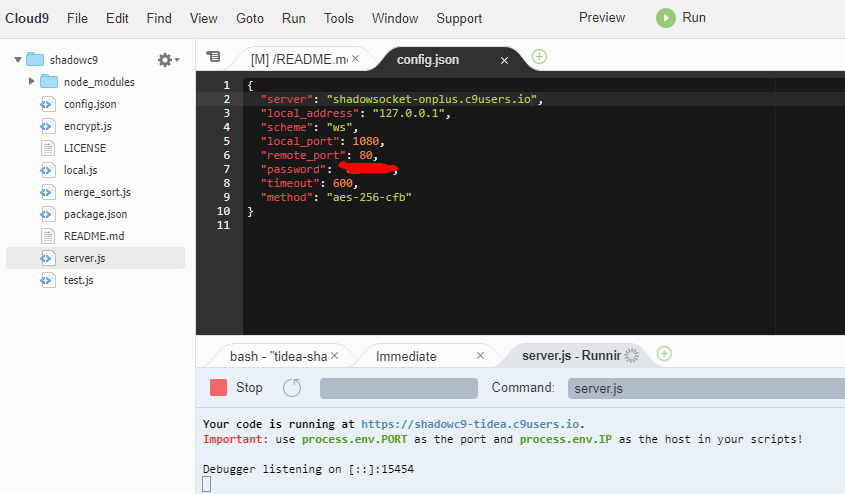Screen dimensions: 845x494
Task: Click the Command input field
Action: 706,388
